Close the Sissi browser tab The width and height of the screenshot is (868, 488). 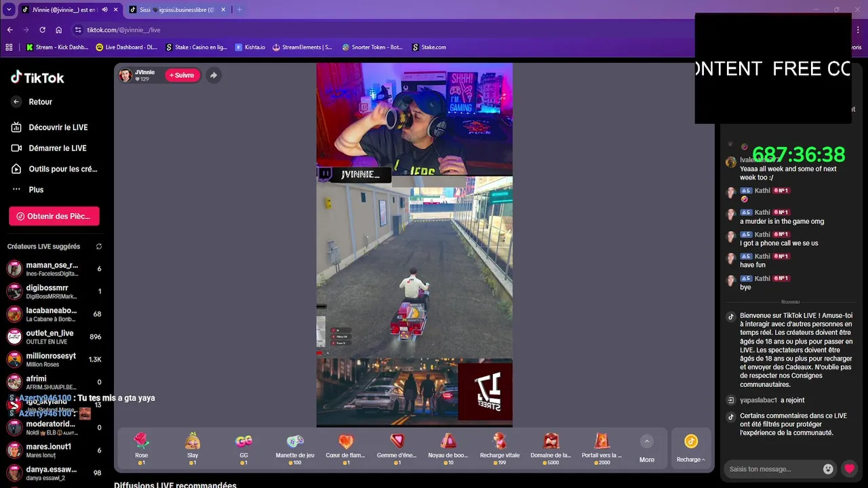tap(223, 9)
